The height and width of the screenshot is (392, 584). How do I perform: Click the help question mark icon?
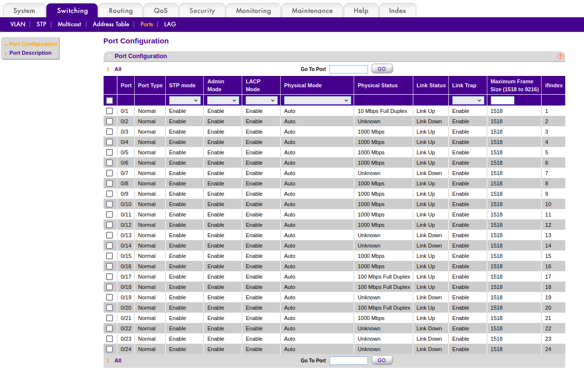560,56
